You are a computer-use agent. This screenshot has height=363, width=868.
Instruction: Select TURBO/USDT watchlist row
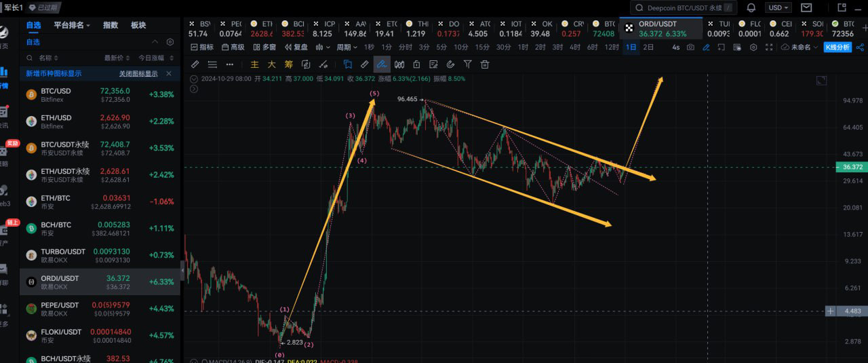click(100, 255)
